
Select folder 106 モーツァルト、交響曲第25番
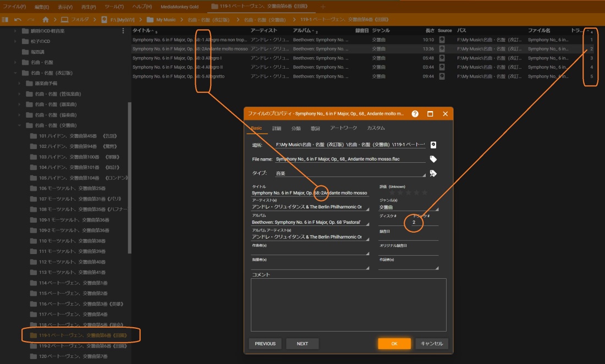(x=72, y=188)
